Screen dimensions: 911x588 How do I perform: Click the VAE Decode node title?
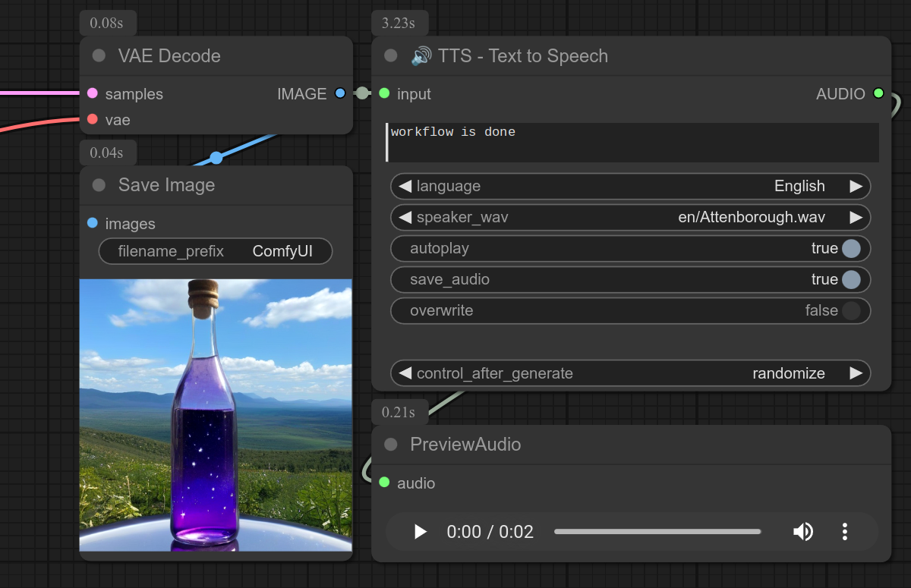[x=169, y=56]
